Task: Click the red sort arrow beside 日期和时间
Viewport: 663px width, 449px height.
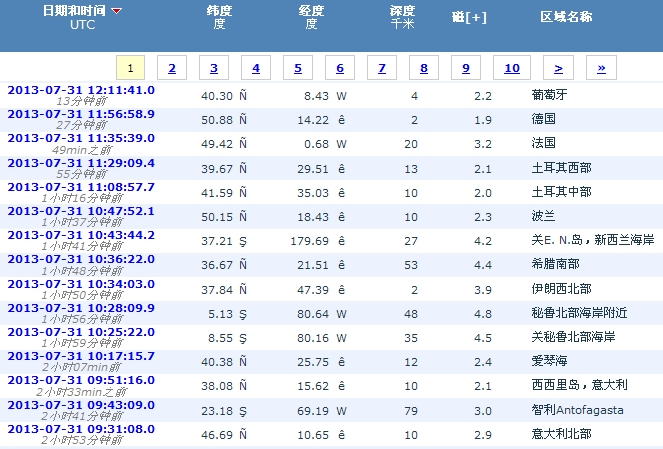Action: point(117,11)
